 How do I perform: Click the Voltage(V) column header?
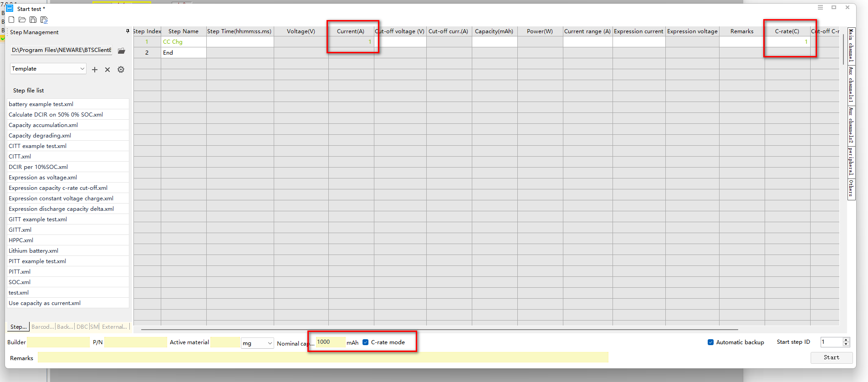coord(301,31)
